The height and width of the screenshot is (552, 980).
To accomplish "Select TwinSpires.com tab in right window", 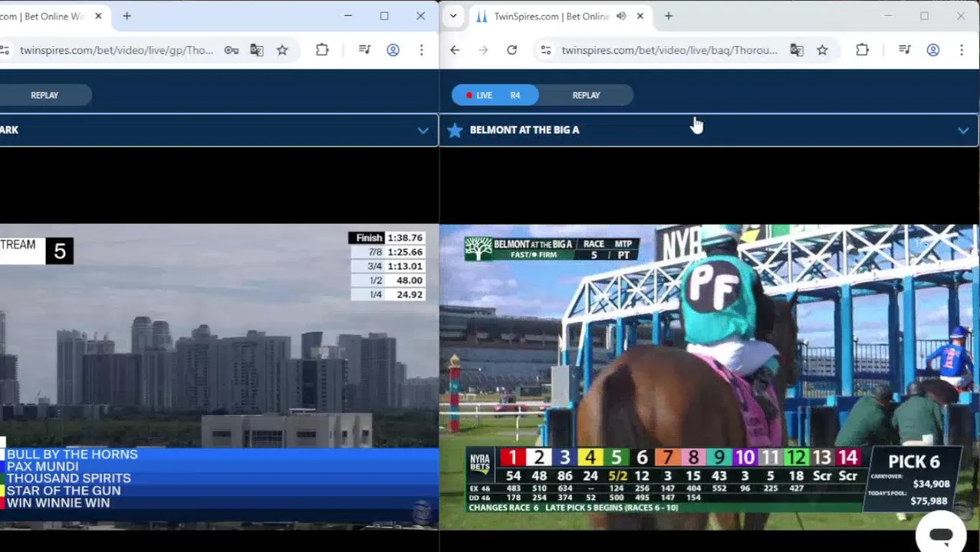I will (x=552, y=16).
